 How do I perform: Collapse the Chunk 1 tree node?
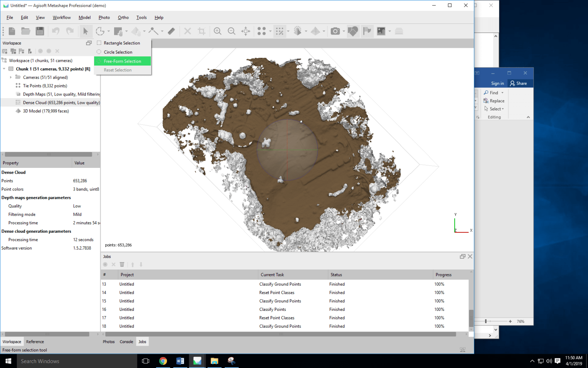click(4, 69)
